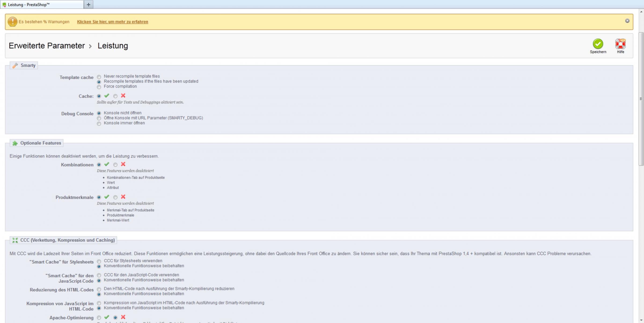Choose Konsole immer öffnen option
The image size is (644, 323).
coord(99,124)
